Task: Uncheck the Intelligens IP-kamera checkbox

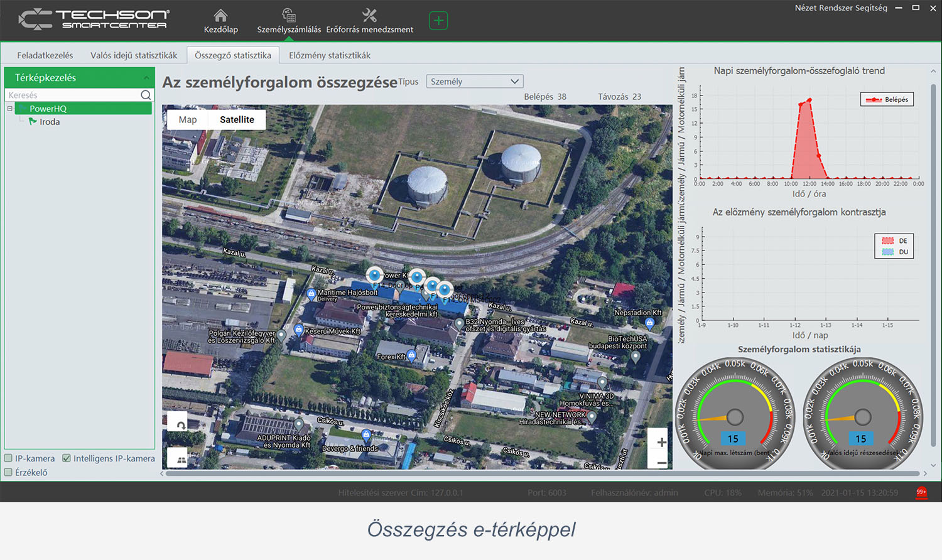Action: coord(67,458)
